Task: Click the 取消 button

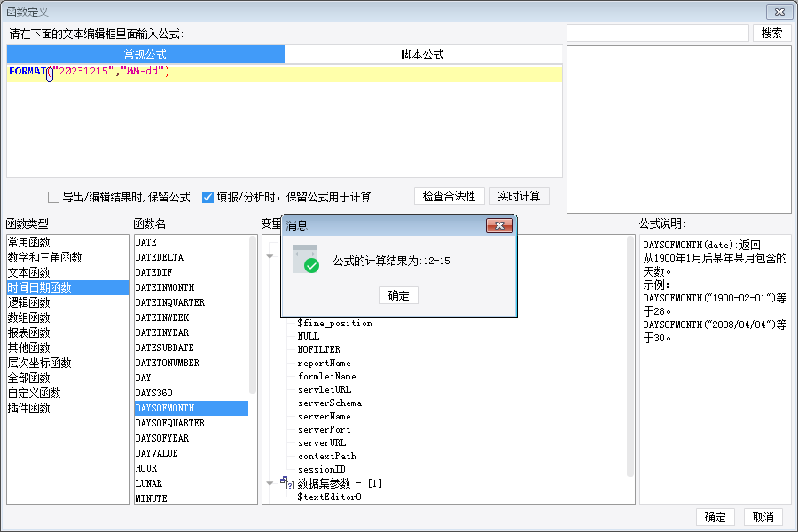Action: pos(763,517)
